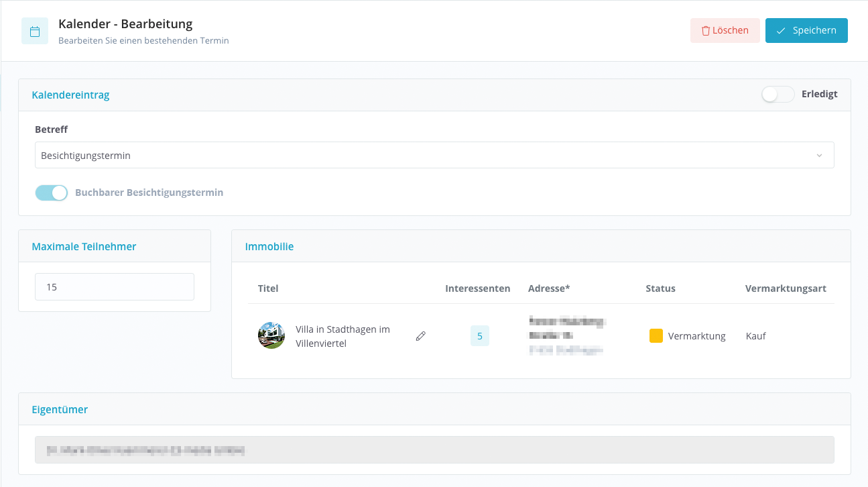Click the Titel column header

268,288
